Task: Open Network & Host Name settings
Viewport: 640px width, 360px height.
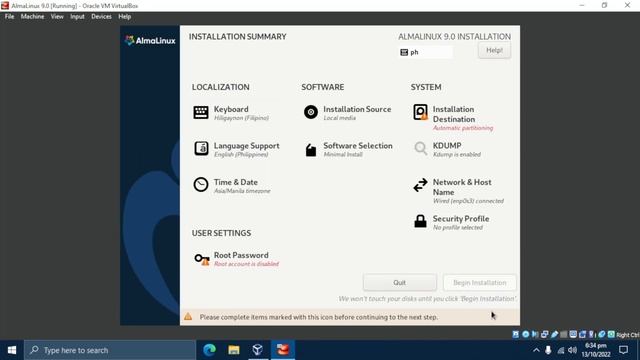Action: 458,191
